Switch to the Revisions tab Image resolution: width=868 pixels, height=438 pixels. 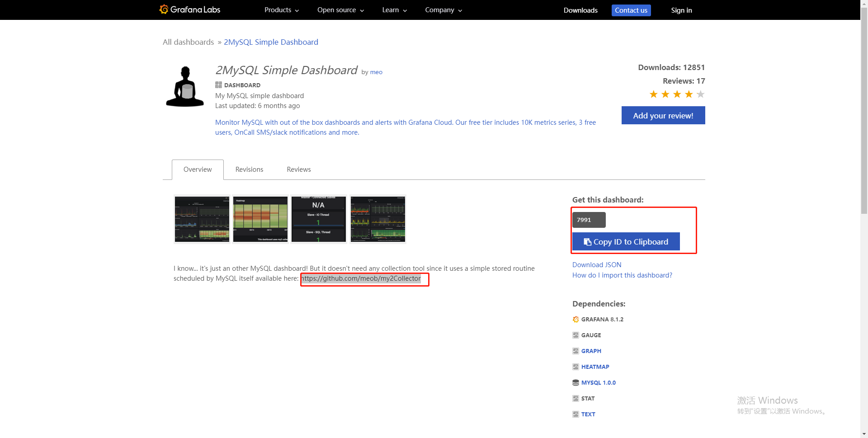tap(249, 170)
